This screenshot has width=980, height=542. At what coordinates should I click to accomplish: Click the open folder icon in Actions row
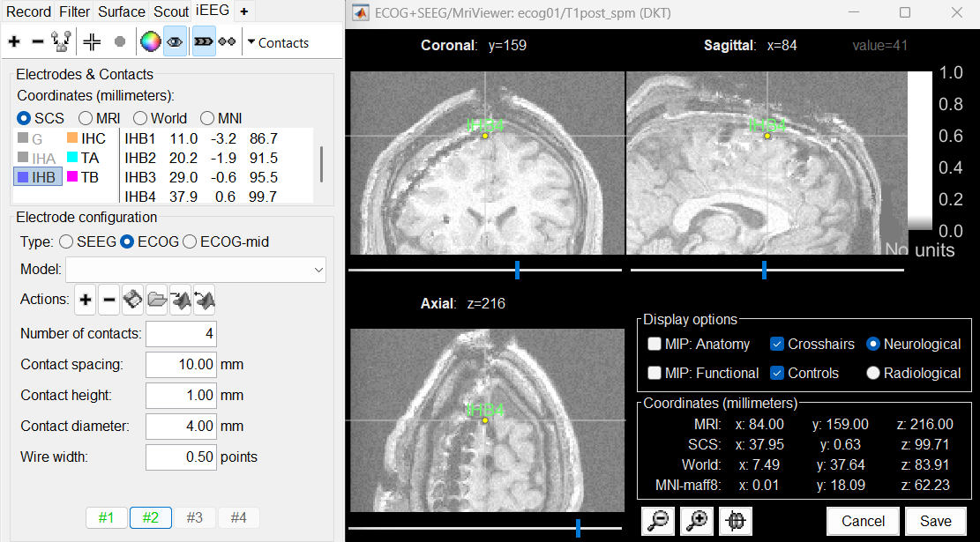point(156,301)
